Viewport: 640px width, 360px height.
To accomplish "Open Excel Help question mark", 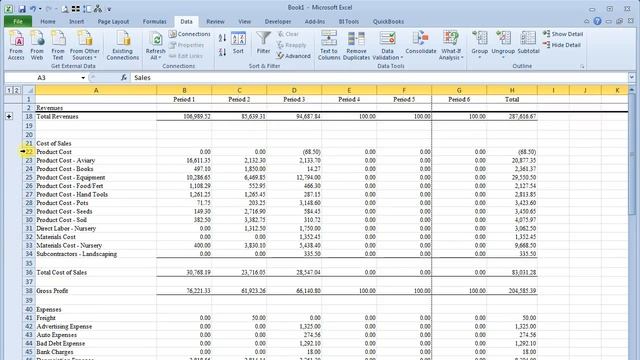I will pyautogui.click(x=597, y=21).
